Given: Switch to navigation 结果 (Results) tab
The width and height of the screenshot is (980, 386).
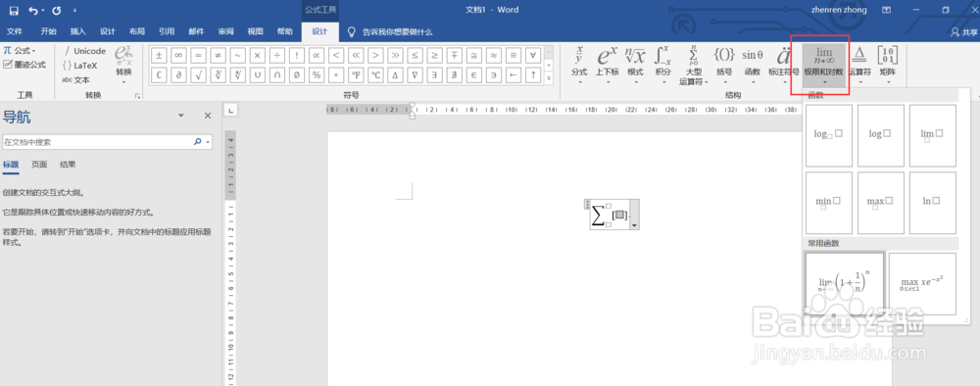Looking at the screenshot, I should 69,165.
